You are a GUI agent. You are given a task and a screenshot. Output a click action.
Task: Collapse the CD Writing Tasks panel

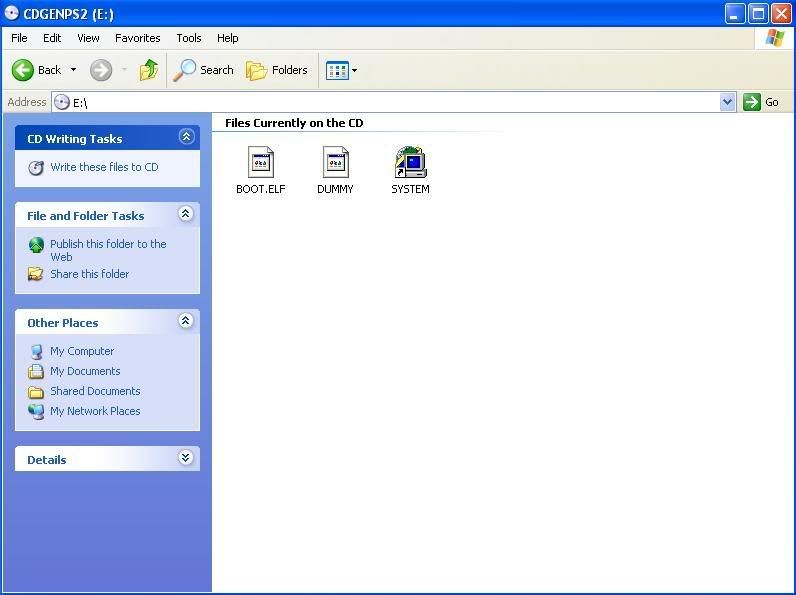pos(185,137)
